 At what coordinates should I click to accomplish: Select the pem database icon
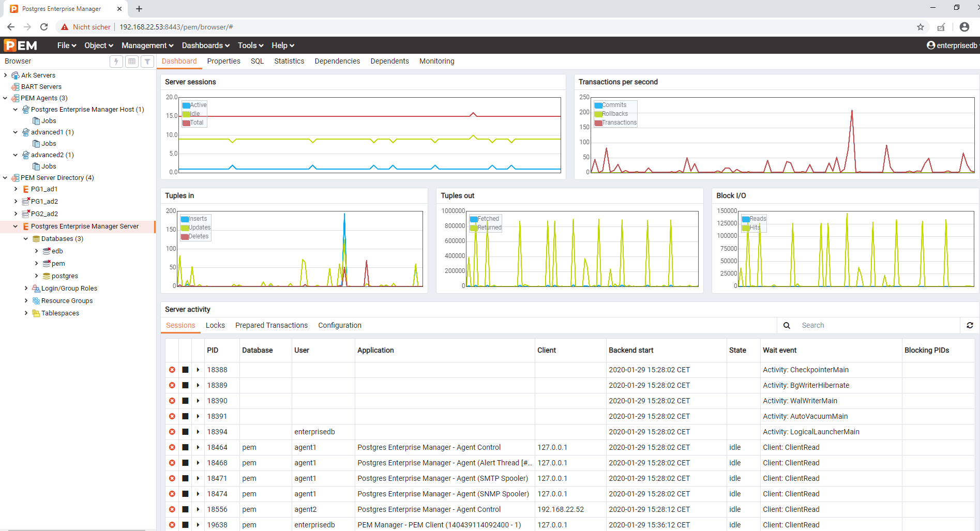47,263
